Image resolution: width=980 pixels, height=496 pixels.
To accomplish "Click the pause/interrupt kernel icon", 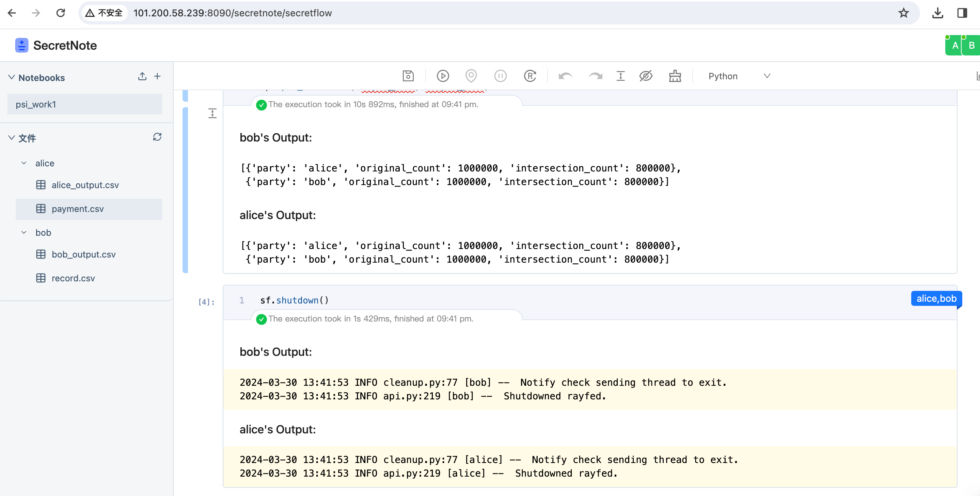I will click(x=500, y=76).
